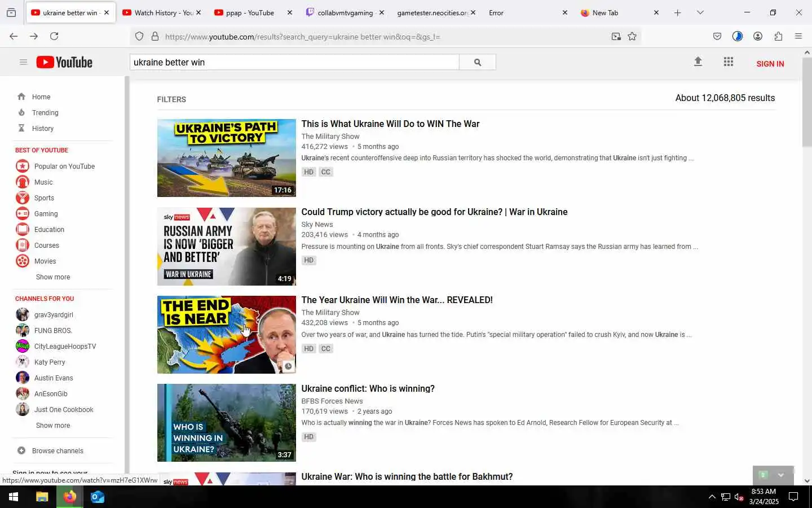Open the Firefox account profile icon
The image size is (812, 508).
(x=758, y=36)
